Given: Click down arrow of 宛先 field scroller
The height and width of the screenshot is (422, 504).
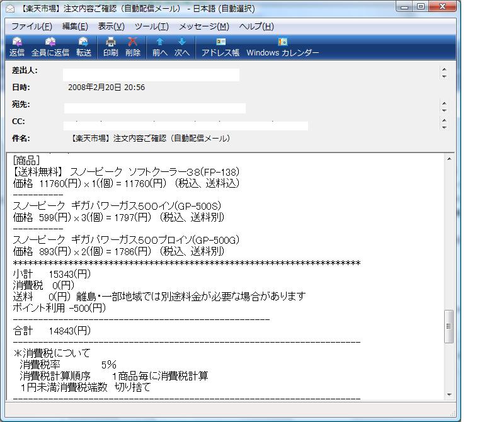Looking at the screenshot, I should [x=444, y=111].
